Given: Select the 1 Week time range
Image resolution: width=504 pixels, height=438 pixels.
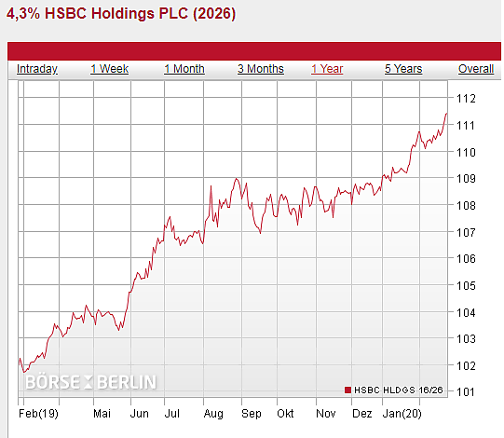Looking at the screenshot, I should pyautogui.click(x=109, y=69).
